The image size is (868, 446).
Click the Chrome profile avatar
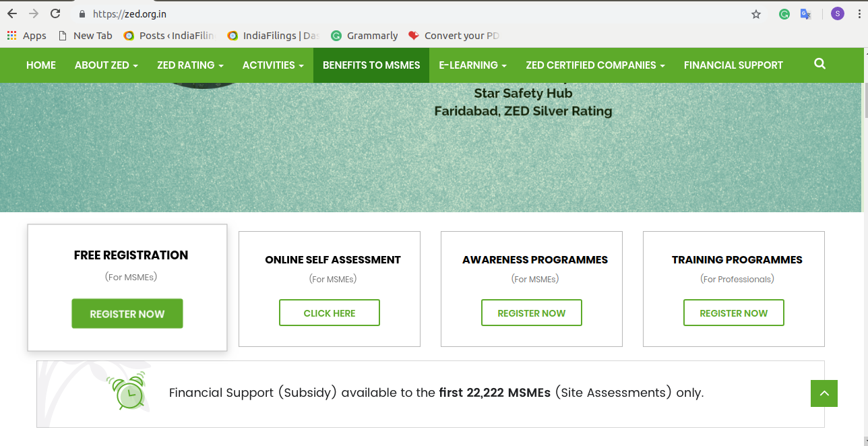pos(837,13)
